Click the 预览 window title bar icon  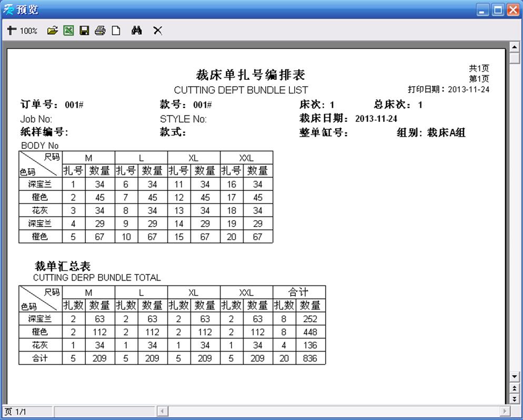click(8, 9)
